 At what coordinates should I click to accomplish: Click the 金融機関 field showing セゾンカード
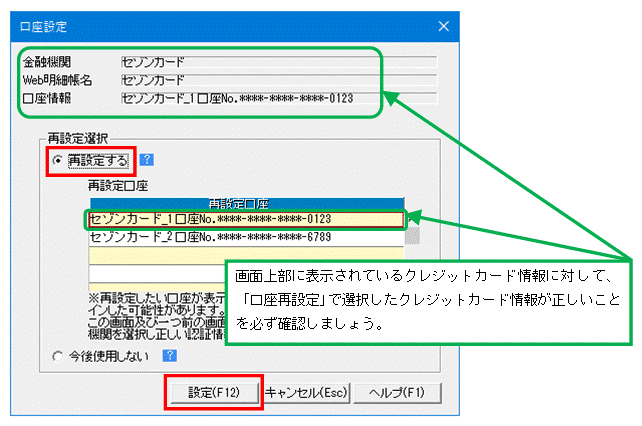tap(279, 62)
